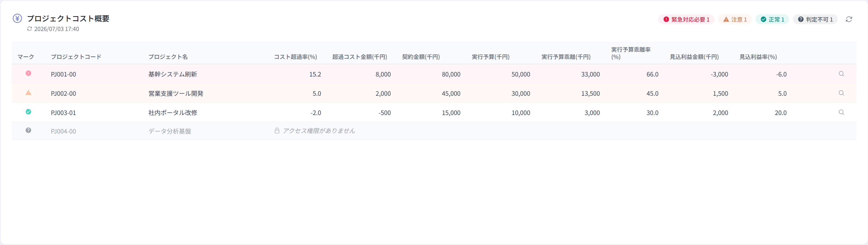This screenshot has width=868, height=245.
Task: Select project code PJ003-01
Action: coord(63,113)
